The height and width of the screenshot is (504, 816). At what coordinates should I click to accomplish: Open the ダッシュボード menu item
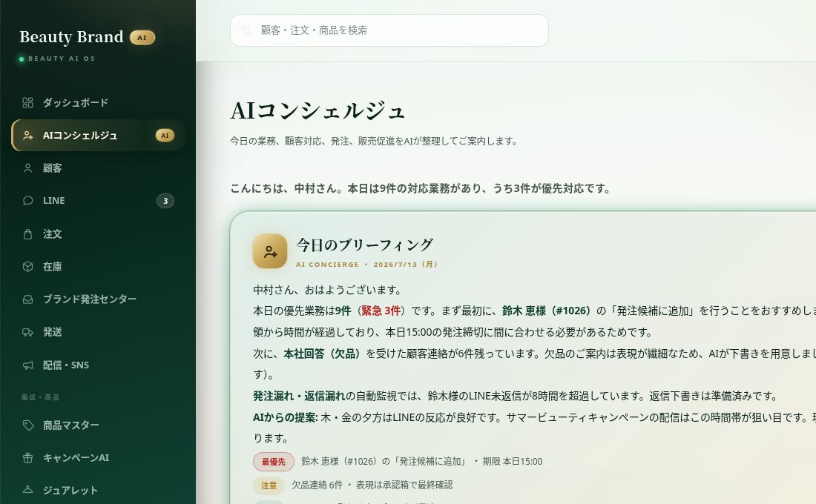(x=98, y=102)
